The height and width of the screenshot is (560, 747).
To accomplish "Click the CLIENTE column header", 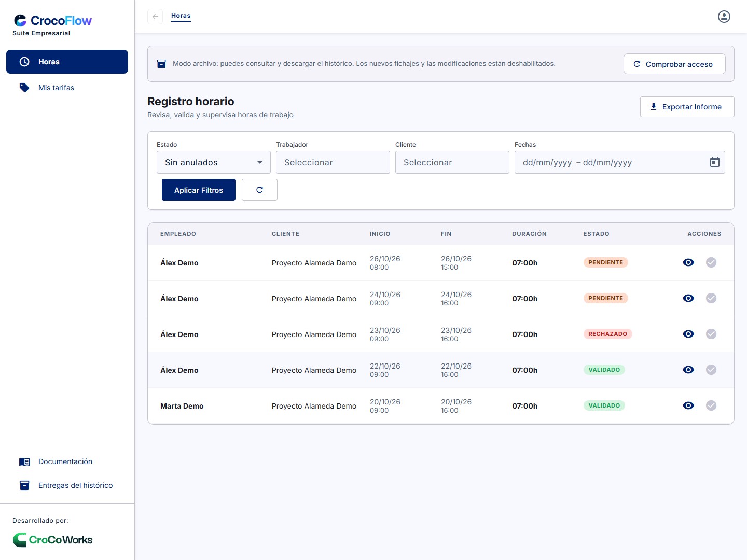I will [x=285, y=234].
